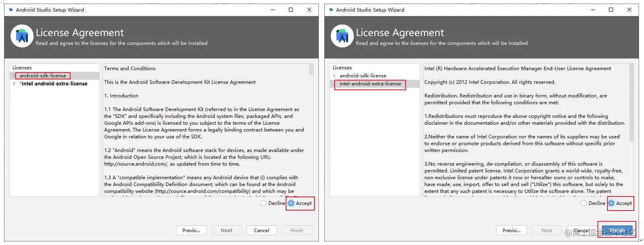Expand intel-android-extra-license node in left window
644x245 pixels.
tap(14, 84)
